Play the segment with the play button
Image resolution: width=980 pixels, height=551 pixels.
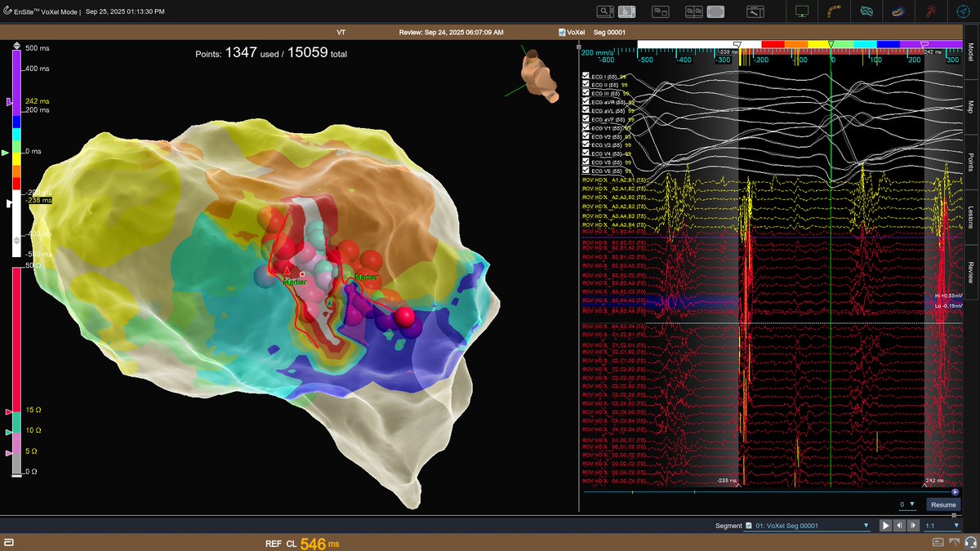click(885, 526)
